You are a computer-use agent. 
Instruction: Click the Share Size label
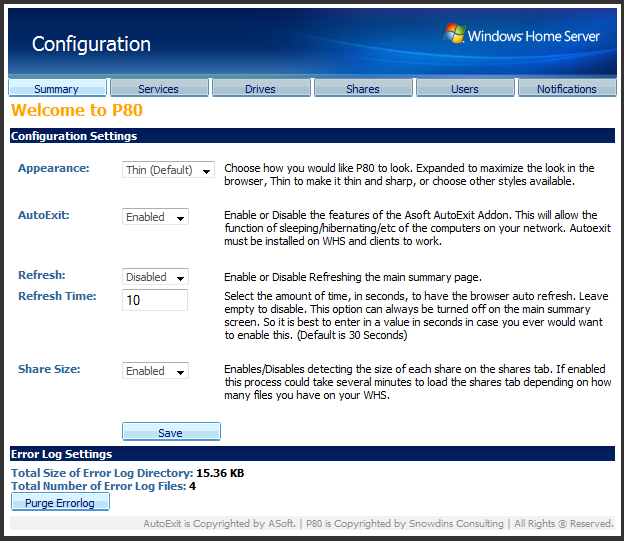tap(49, 369)
